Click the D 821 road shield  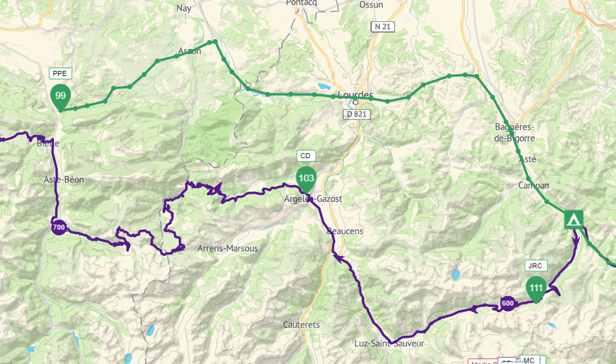(x=357, y=114)
